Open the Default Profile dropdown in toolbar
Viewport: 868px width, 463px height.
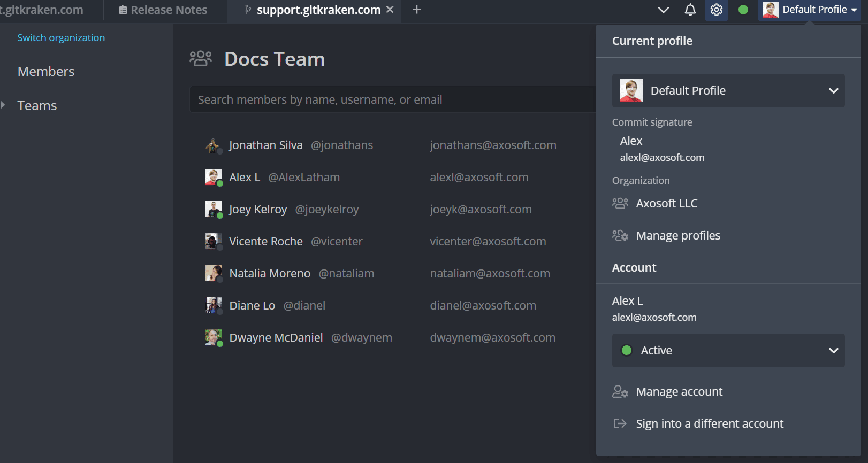(809, 10)
